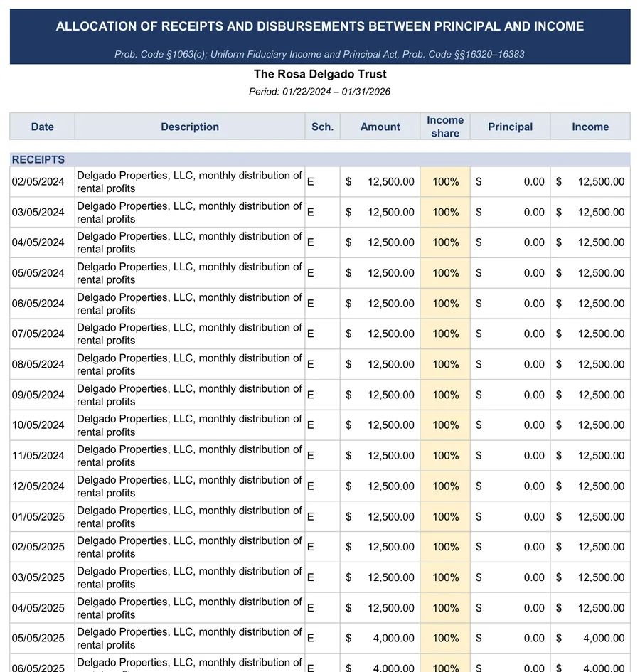Viewport: 640px width, 672px height.
Task: Click the "100%" income share in 11/05/2024 row
Action: click(445, 456)
